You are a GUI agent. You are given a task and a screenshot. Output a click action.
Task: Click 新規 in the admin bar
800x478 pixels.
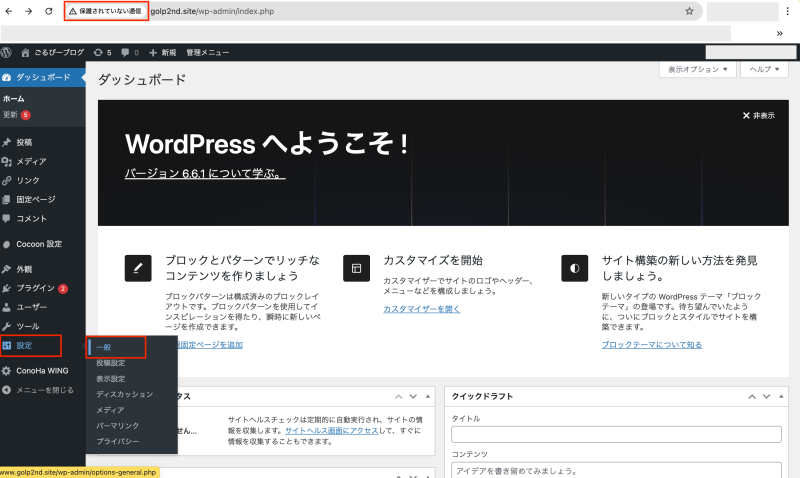pyautogui.click(x=162, y=52)
